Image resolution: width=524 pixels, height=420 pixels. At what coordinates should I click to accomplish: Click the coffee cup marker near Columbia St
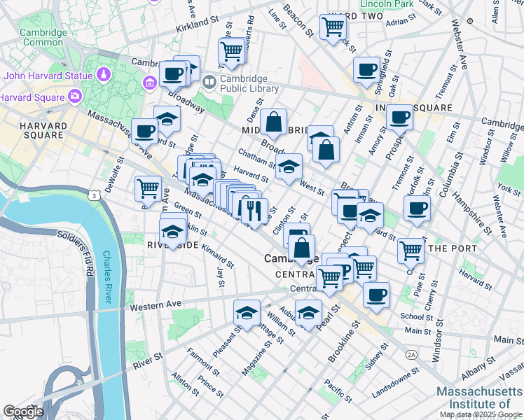(417, 211)
